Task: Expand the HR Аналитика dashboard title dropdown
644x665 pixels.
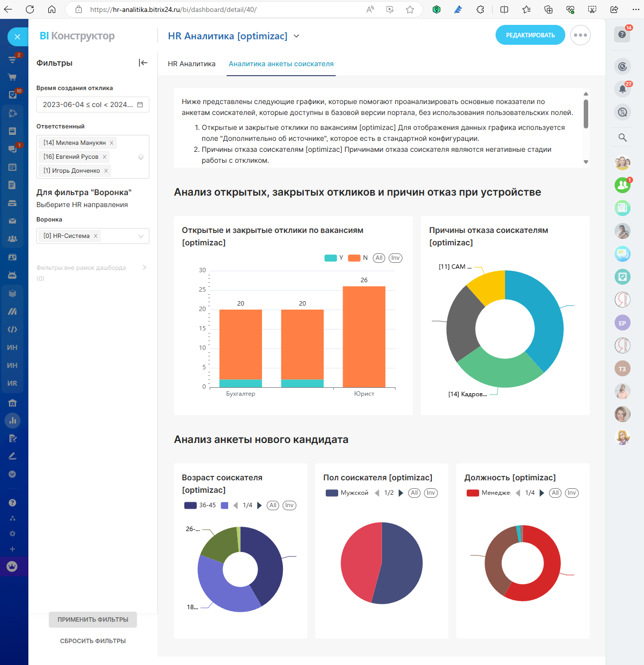Action: coord(297,36)
